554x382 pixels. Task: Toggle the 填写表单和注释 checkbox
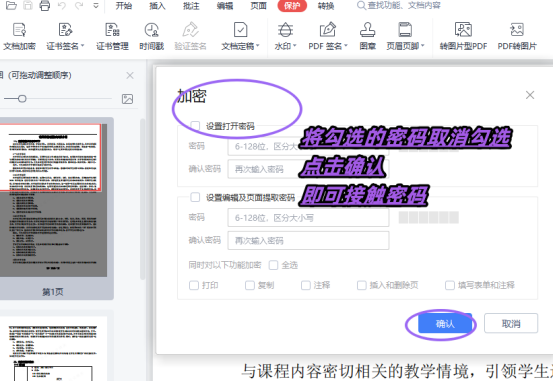pyautogui.click(x=450, y=285)
